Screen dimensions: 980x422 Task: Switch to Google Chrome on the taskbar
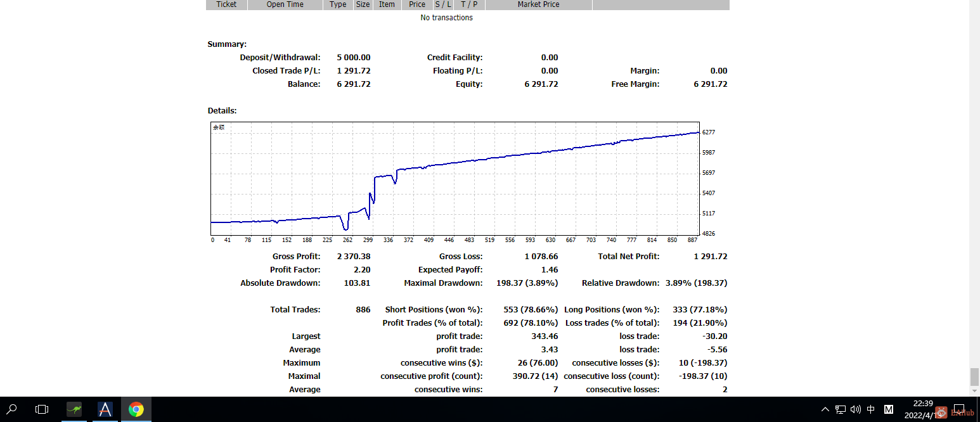(x=136, y=409)
